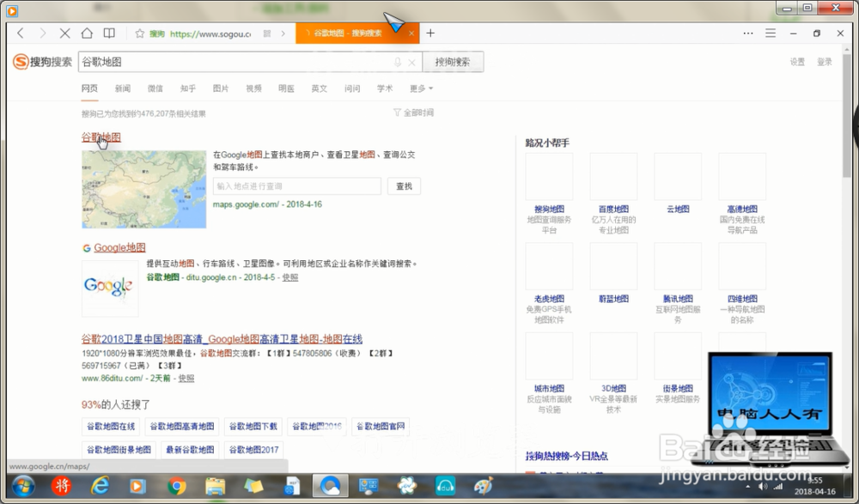Click the 谷歌地图下载 suggestion
859x504 pixels.
pyautogui.click(x=253, y=426)
